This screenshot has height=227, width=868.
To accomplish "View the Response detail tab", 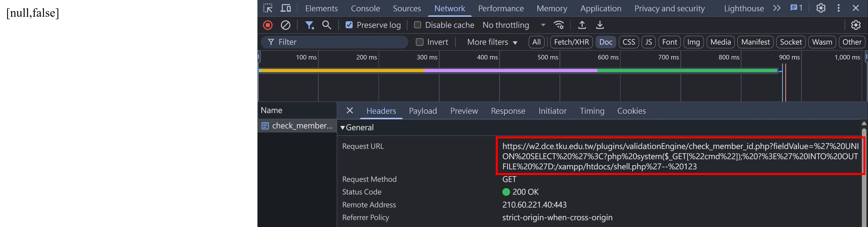I will pos(508,111).
